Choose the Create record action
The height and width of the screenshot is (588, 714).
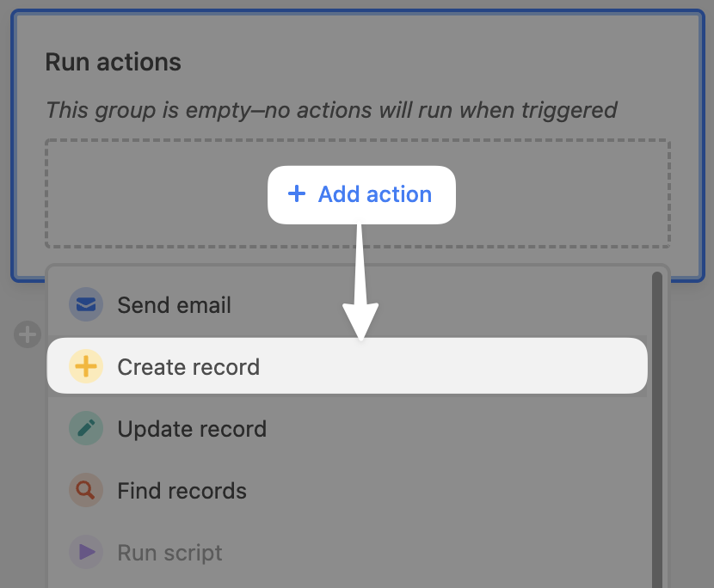coord(348,366)
